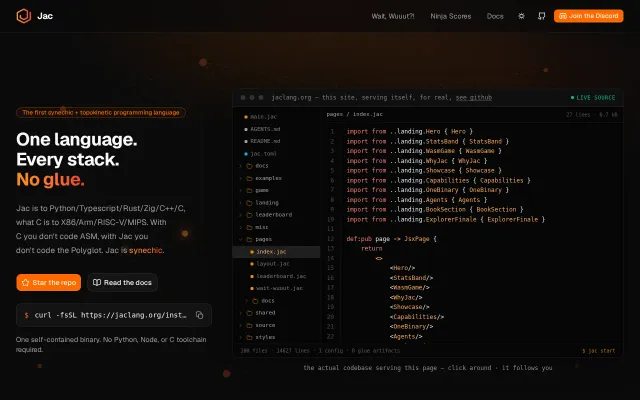Open the Docs nav item
The image size is (640, 400).
click(495, 16)
